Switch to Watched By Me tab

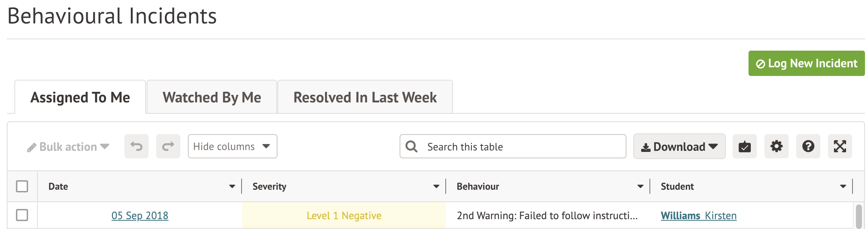click(212, 97)
